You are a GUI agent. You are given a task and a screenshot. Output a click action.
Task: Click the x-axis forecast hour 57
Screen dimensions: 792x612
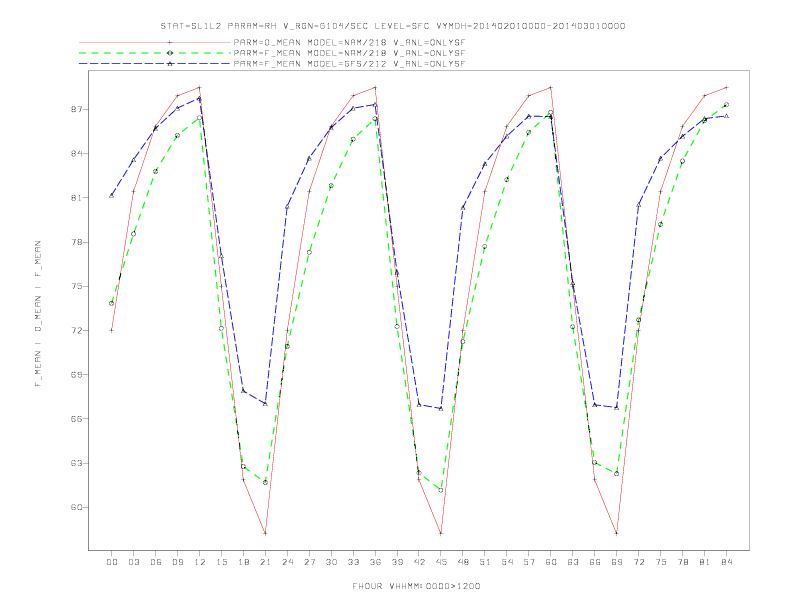pyautogui.click(x=529, y=562)
